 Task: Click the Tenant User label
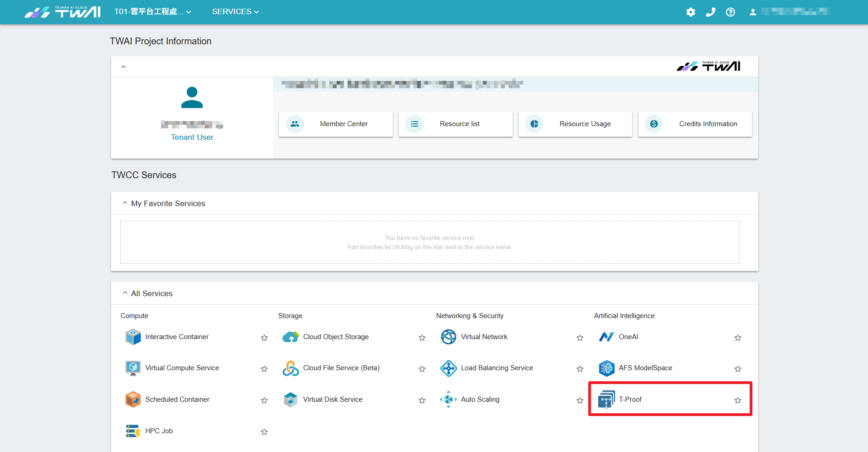pyautogui.click(x=192, y=137)
